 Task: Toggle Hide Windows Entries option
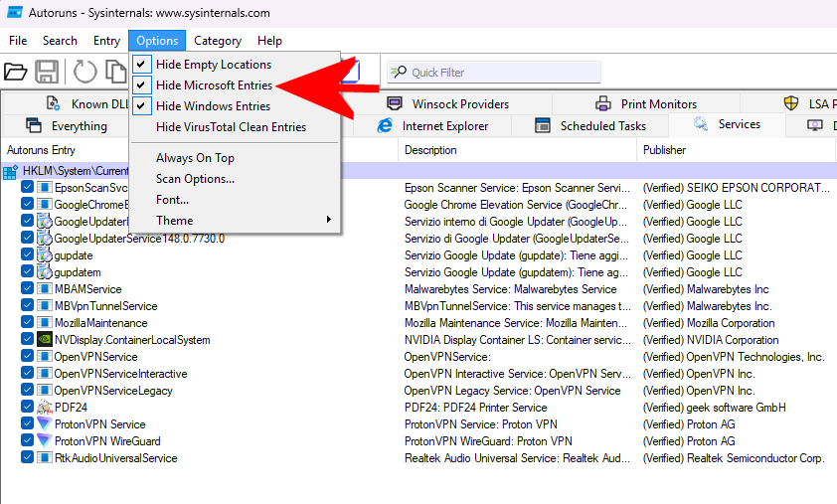[x=235, y=105]
